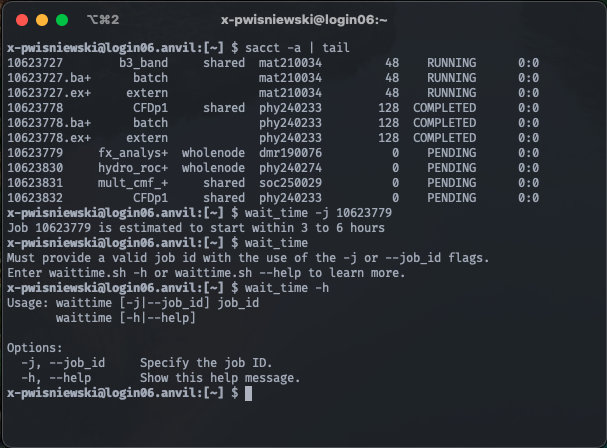Click the dmr190076 account entry

point(290,153)
